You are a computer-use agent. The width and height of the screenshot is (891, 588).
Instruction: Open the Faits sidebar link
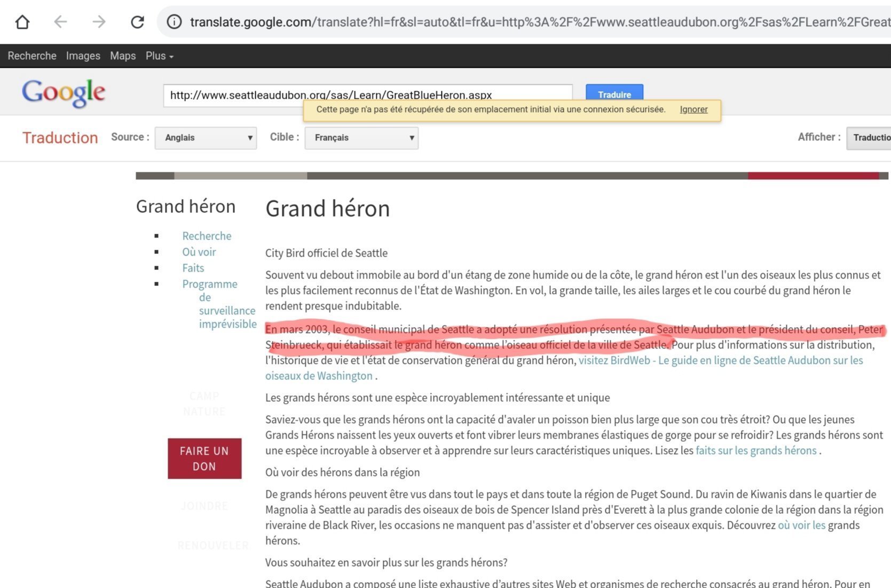(193, 268)
